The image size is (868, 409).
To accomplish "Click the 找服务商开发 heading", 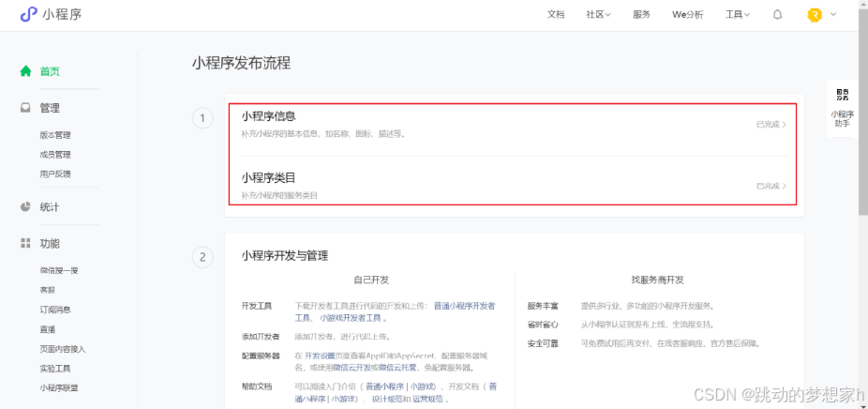I will tap(658, 280).
